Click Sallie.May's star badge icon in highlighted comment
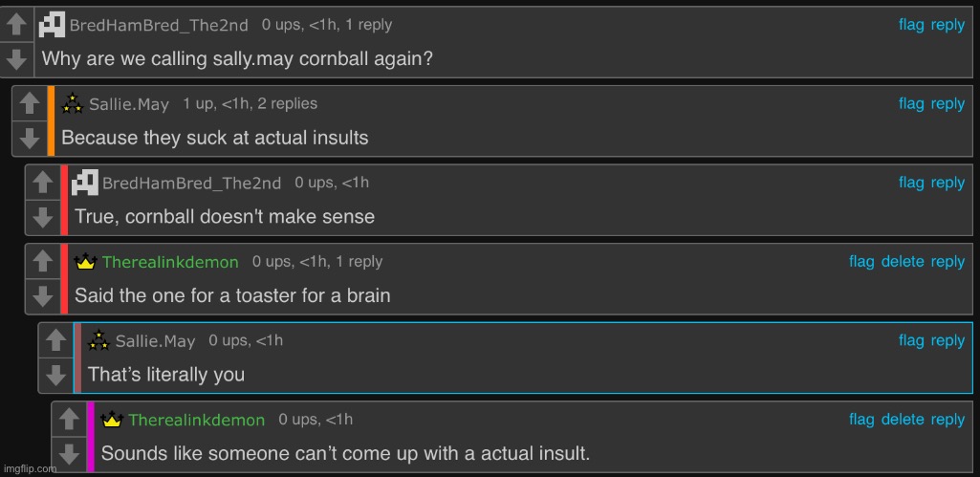Viewport: 980px width, 477px height. (98, 340)
